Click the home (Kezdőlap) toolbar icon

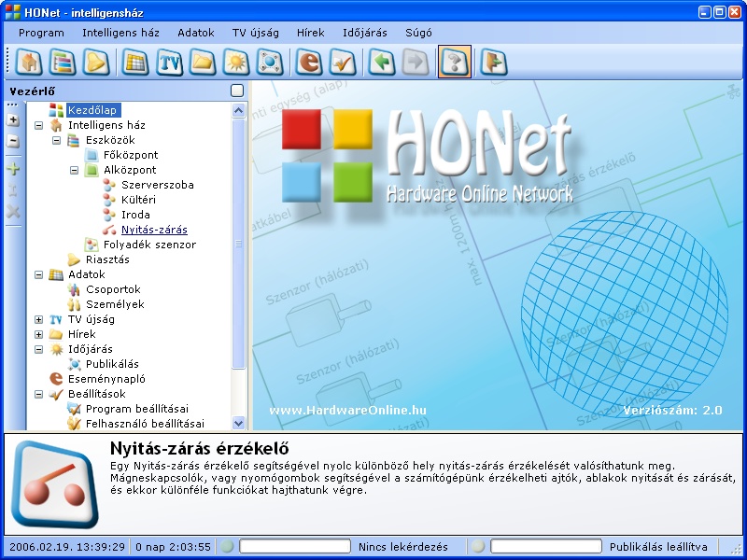pyautogui.click(x=29, y=62)
